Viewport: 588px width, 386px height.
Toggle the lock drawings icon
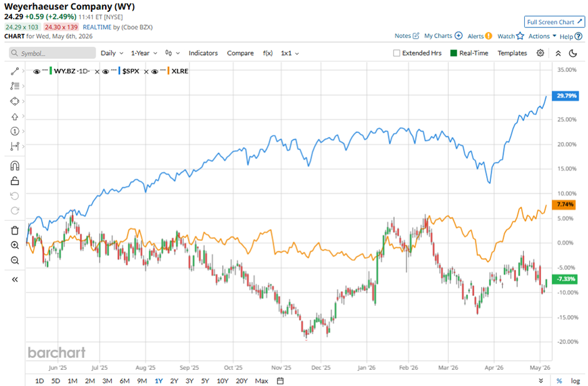point(14,181)
